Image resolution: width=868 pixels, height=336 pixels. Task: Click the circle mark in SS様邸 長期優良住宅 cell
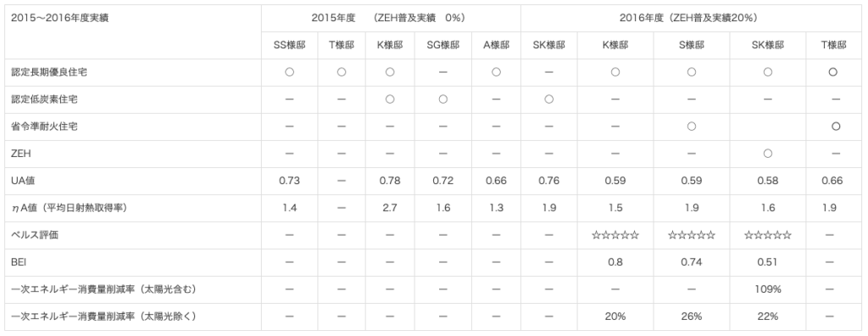point(289,72)
